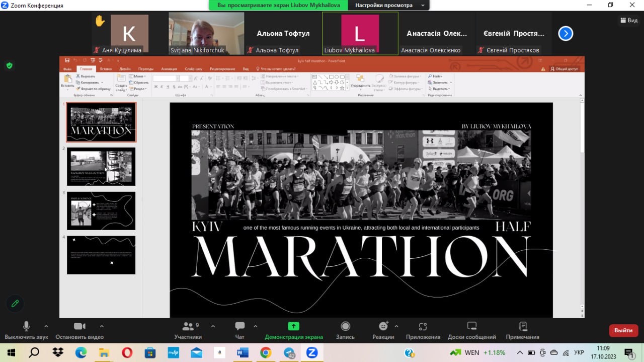Toggle camera with Остановить видео
The image size is (644, 362).
pos(79,330)
